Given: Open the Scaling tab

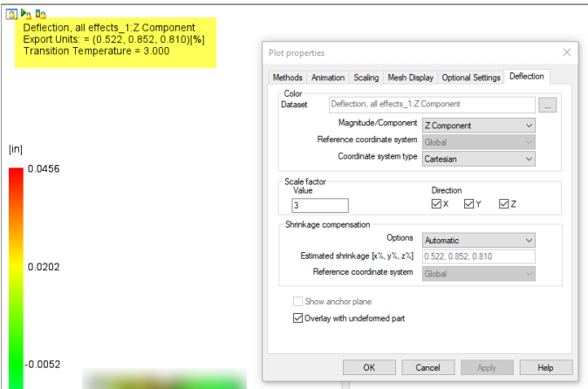Looking at the screenshot, I should pyautogui.click(x=366, y=78).
